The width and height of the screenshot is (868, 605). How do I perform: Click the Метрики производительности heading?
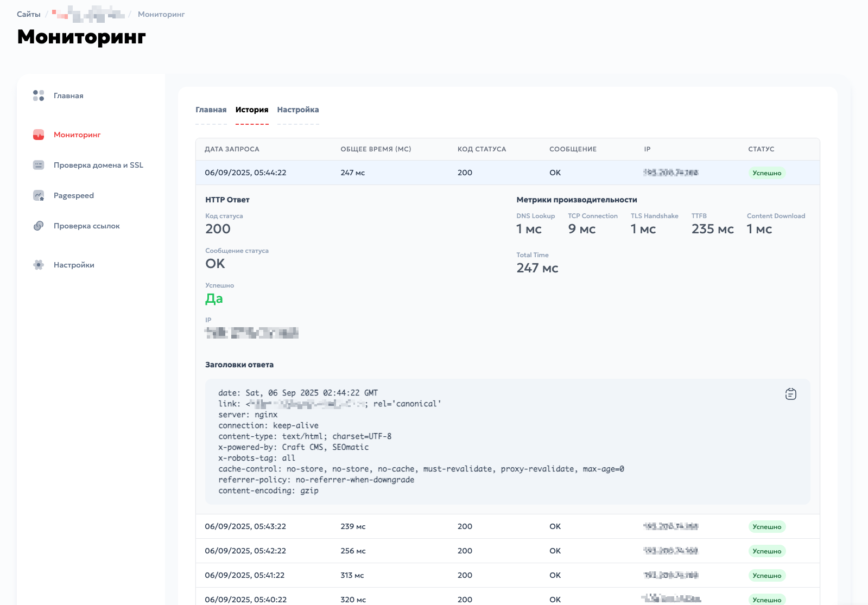pos(576,200)
